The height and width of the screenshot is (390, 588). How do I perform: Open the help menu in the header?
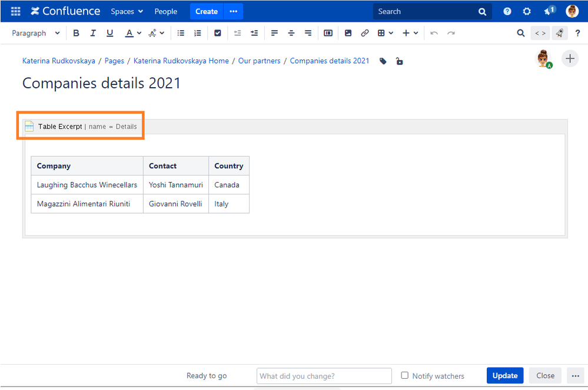pyautogui.click(x=507, y=11)
